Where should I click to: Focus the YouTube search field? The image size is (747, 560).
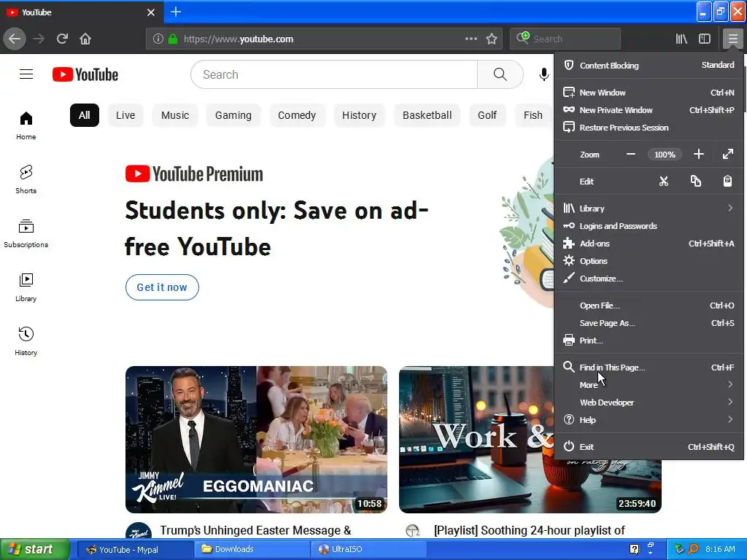(x=334, y=74)
